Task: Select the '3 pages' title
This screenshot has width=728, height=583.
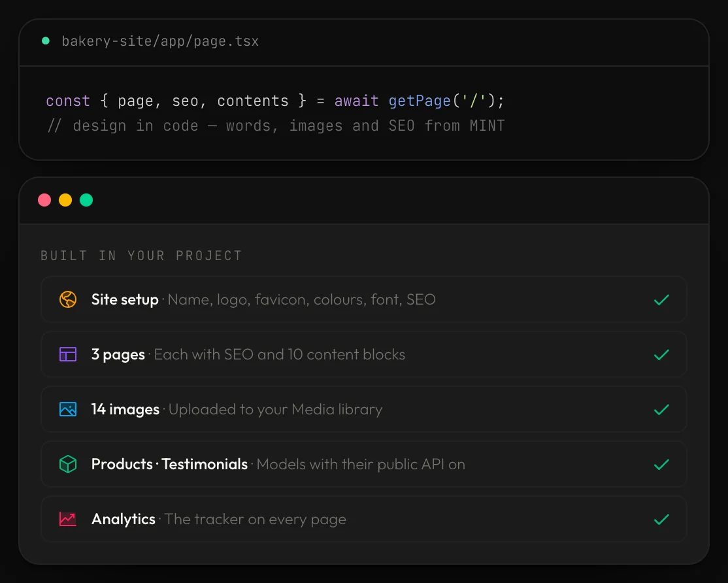Action: click(x=118, y=355)
